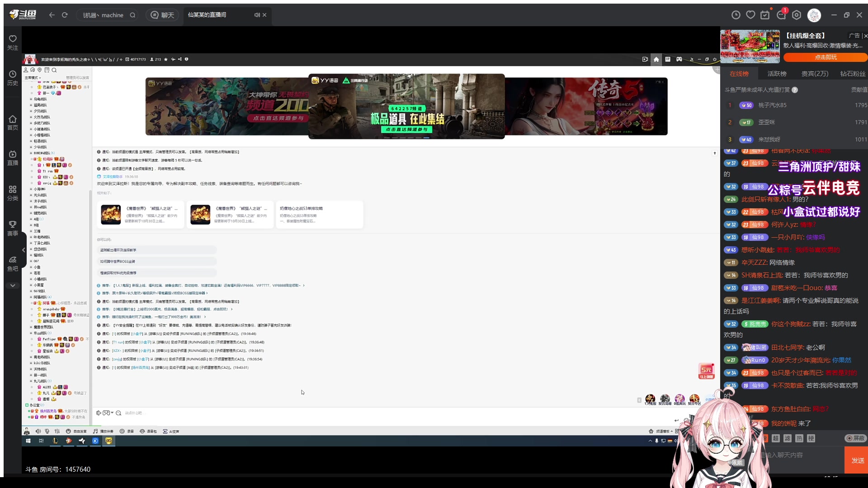Go to 首页 home in the sidebar
This screenshot has height=488, width=868.
coord(13,122)
